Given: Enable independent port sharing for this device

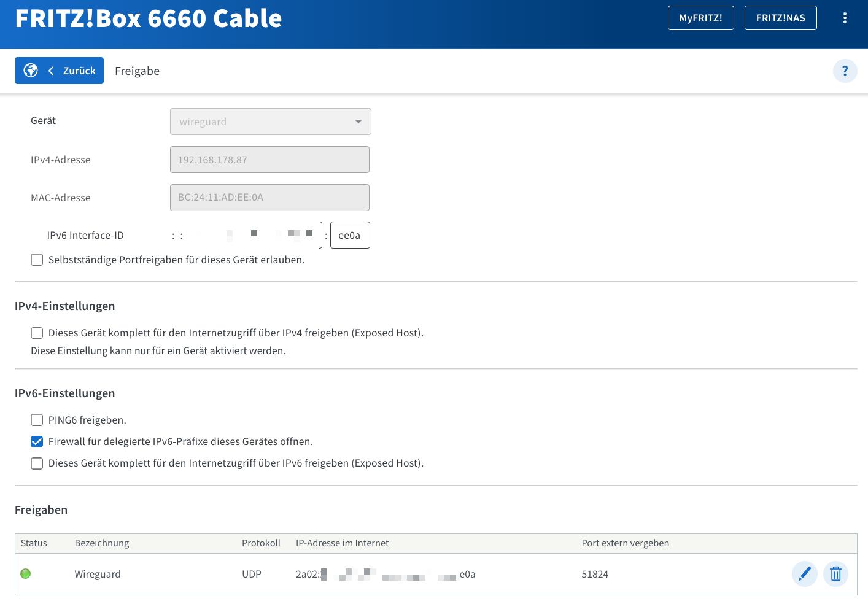Looking at the screenshot, I should tap(37, 260).
